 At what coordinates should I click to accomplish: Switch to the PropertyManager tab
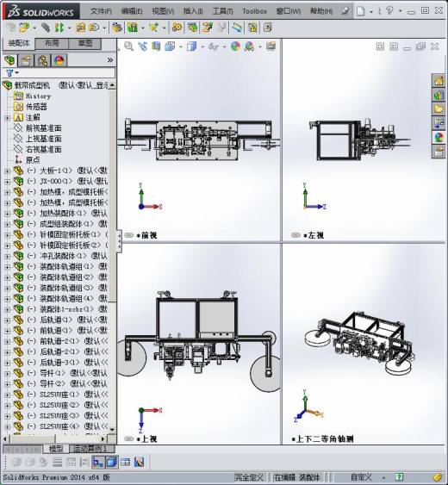26,60
